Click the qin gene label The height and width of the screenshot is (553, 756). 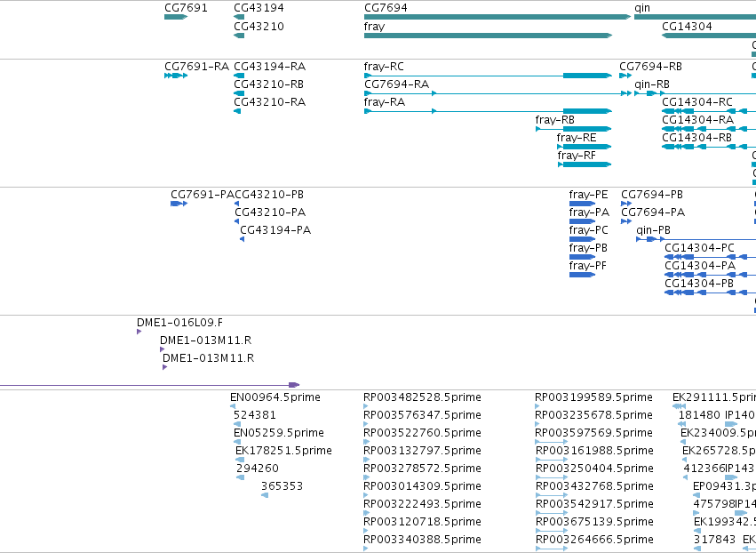click(x=642, y=8)
